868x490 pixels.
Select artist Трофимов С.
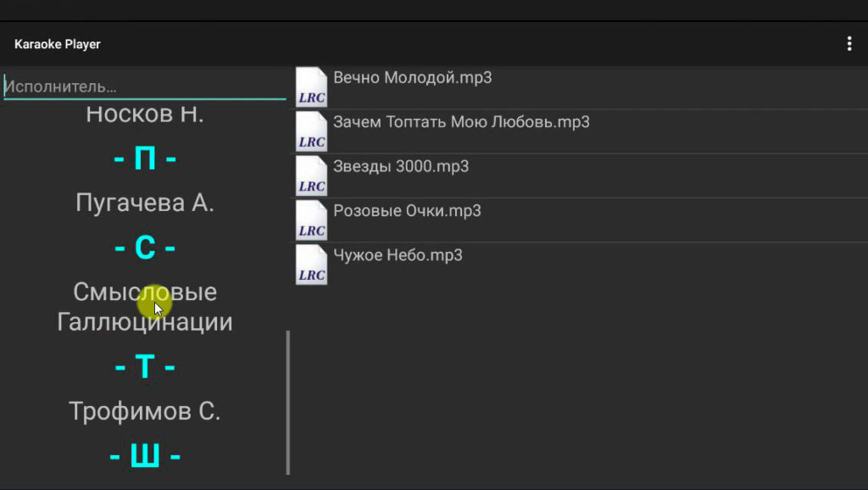[x=144, y=411]
